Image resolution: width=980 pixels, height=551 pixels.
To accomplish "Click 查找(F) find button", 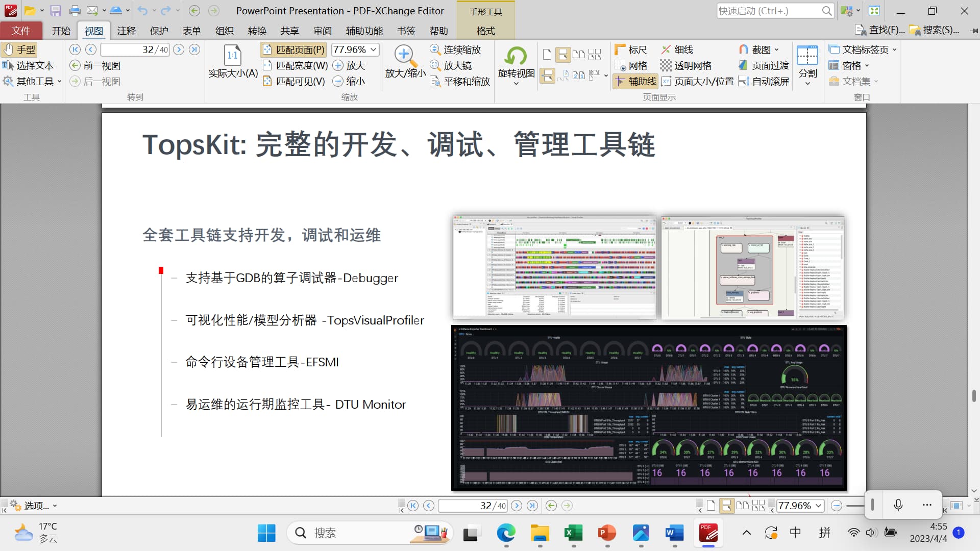I will [x=879, y=30].
